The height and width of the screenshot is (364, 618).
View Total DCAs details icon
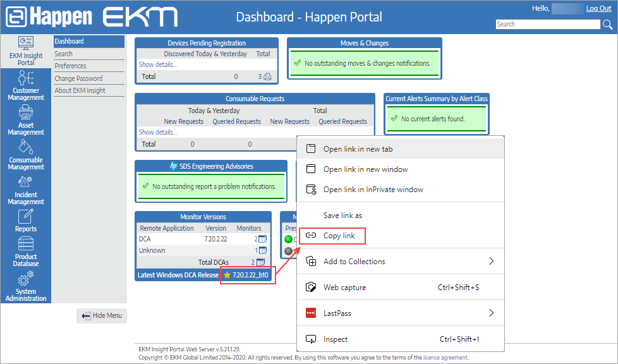260,262
